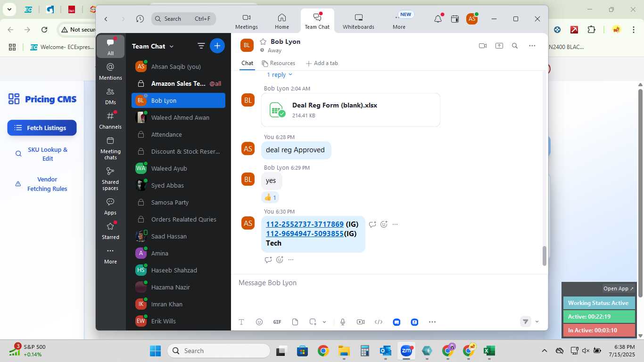Select the Chat tab
This screenshot has height=362, width=644.
click(247, 63)
